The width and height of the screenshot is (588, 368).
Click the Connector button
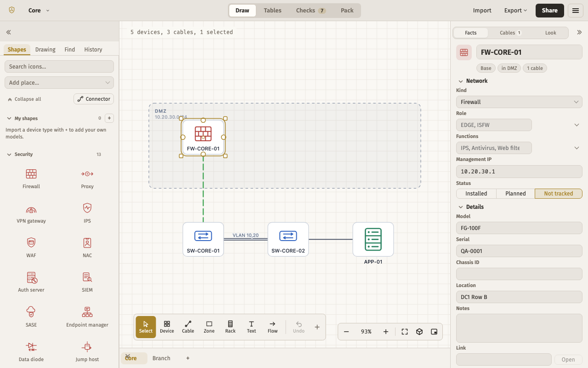tap(94, 99)
